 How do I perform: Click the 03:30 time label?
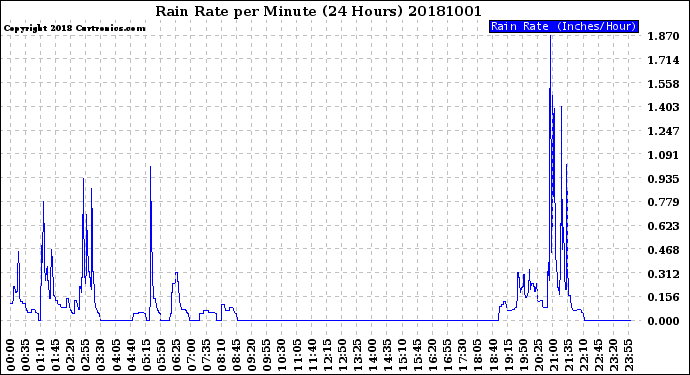coord(101,355)
